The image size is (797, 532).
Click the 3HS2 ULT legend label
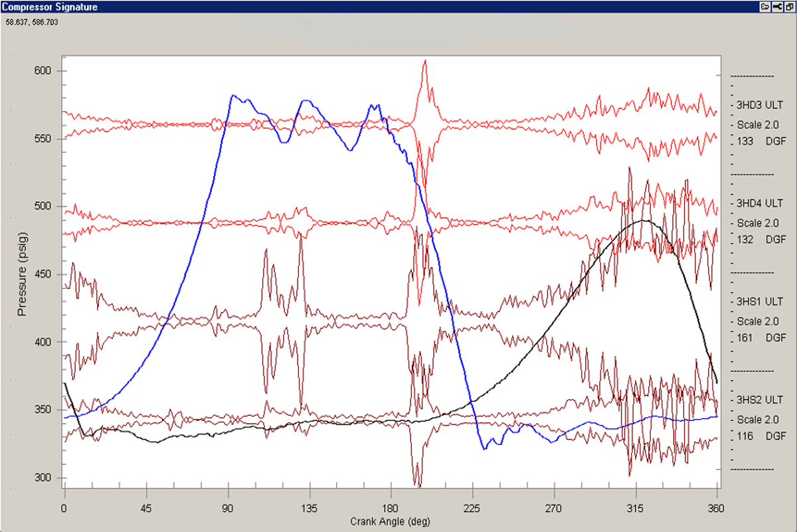759,400
